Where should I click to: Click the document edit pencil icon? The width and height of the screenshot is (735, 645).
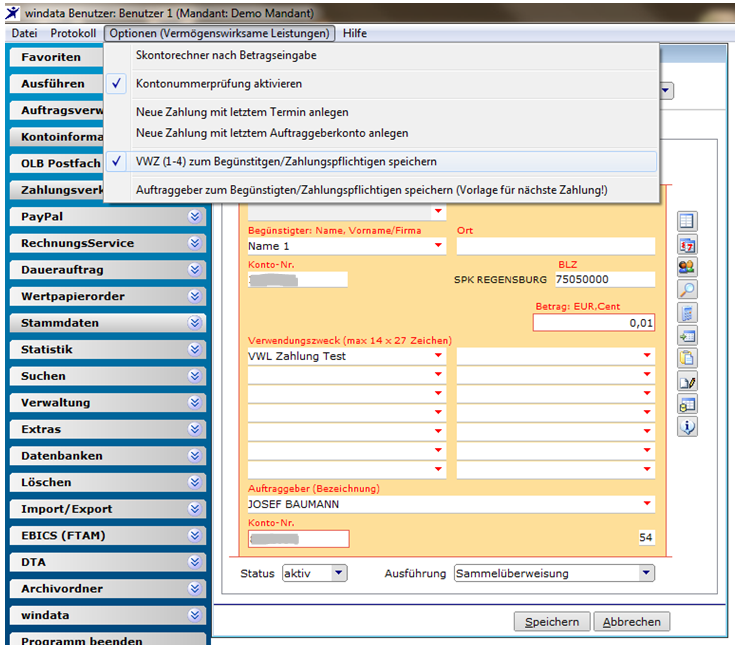click(687, 382)
